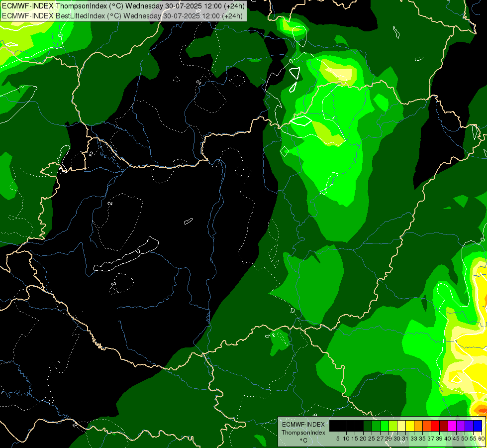Click the legend tick value 30
The height and width of the screenshot is (448, 487).
coord(397,439)
